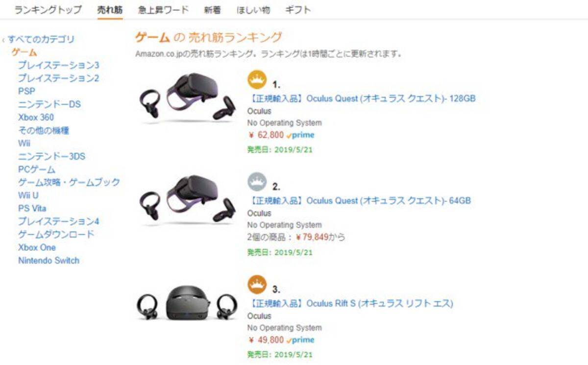
Task: Select the Nintendo Switch category
Action: (49, 261)
